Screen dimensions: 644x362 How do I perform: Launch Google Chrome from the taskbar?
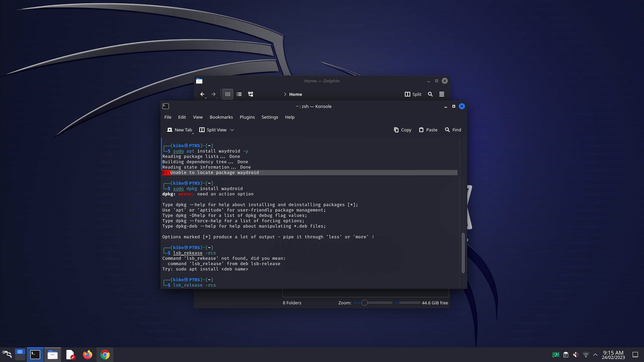coord(104,354)
